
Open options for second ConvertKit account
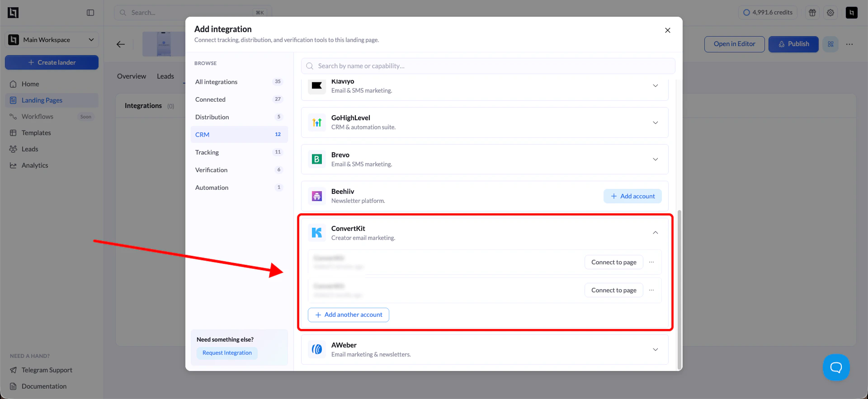coord(651,290)
